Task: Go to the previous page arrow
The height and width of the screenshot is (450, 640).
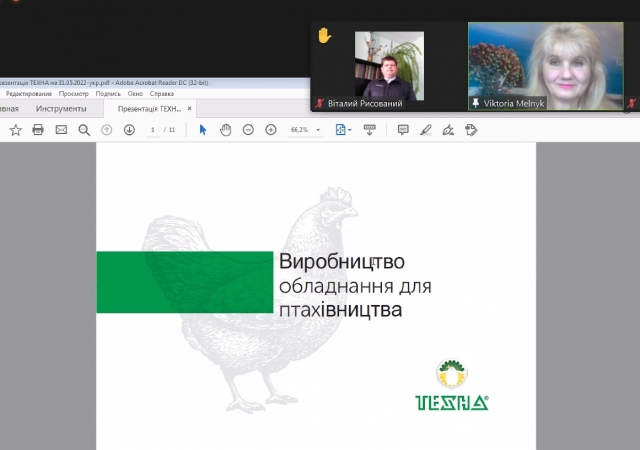Action: (x=107, y=130)
